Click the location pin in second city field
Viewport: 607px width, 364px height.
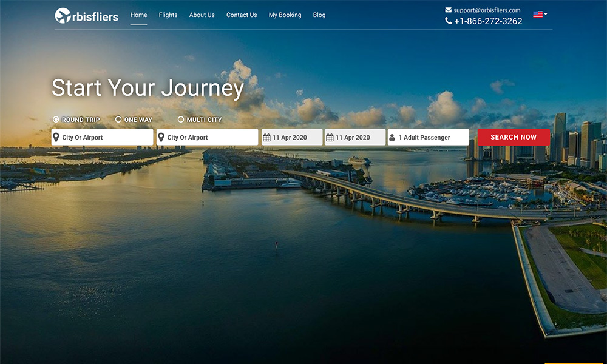pyautogui.click(x=161, y=138)
